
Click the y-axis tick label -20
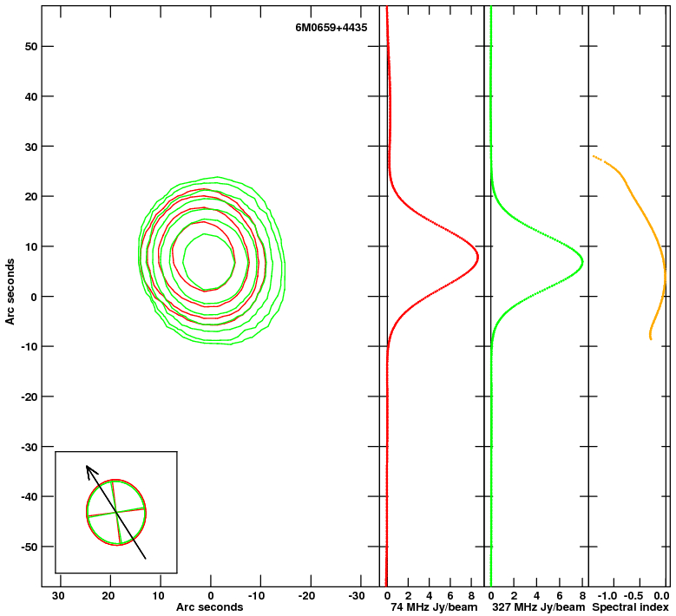29,396
